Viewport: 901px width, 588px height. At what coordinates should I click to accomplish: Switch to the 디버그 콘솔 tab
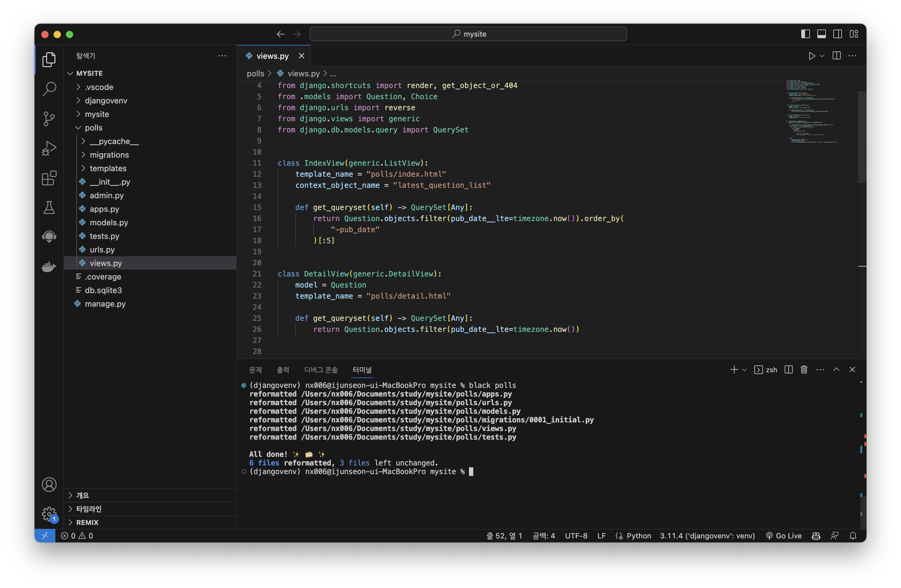point(321,370)
